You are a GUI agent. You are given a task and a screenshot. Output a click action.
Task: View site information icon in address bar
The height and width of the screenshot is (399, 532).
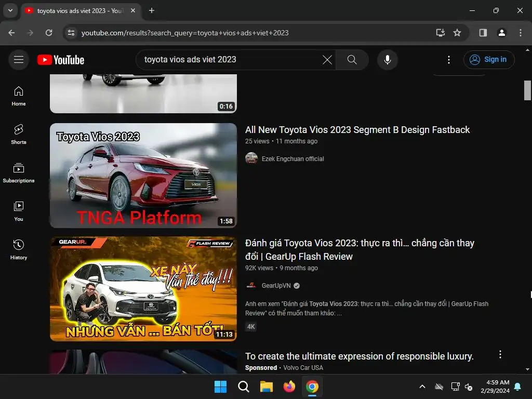coord(71,33)
